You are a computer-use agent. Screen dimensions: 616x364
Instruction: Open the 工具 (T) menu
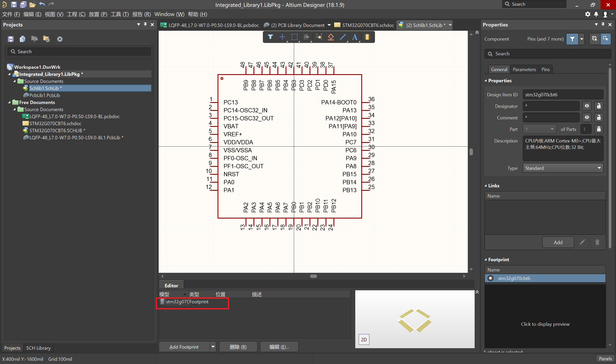coord(120,14)
